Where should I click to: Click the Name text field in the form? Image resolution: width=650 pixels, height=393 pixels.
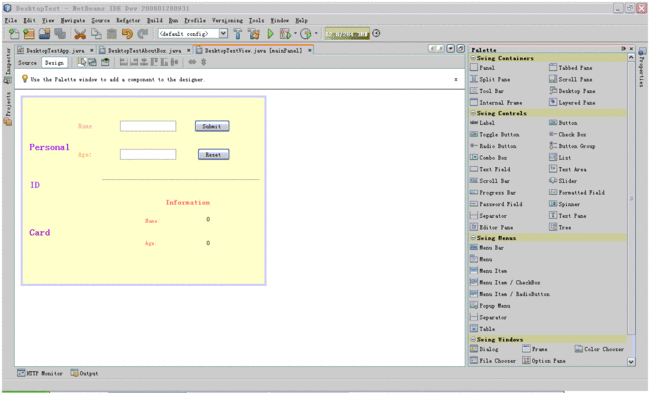(x=148, y=126)
